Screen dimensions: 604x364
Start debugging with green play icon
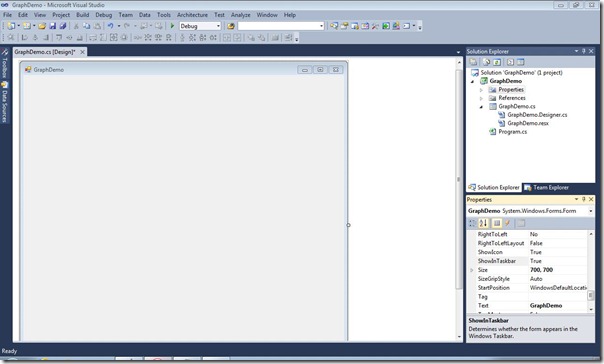172,26
